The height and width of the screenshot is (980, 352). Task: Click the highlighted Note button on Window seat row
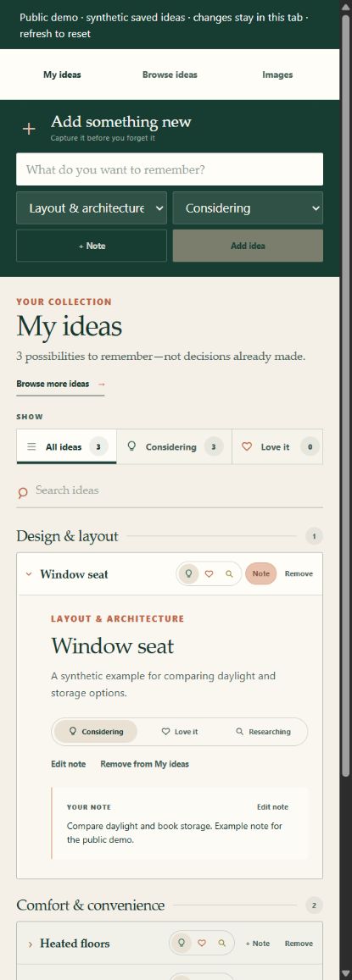[x=260, y=573]
